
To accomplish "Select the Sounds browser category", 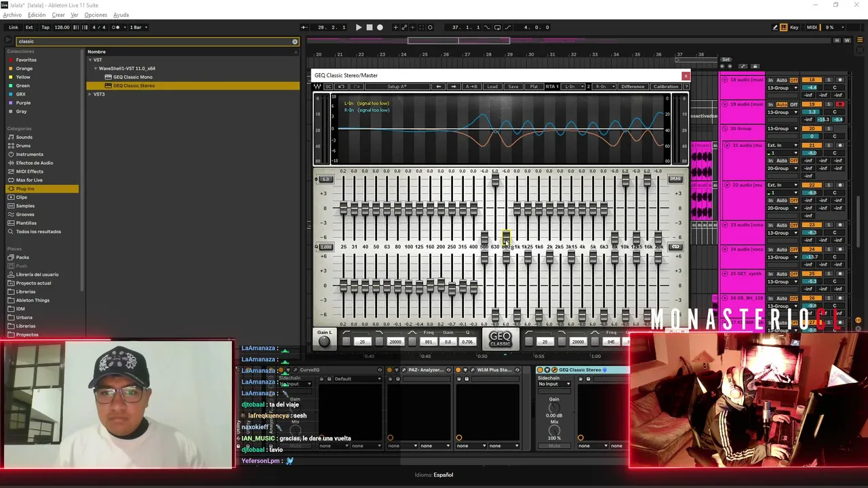I will (x=24, y=137).
